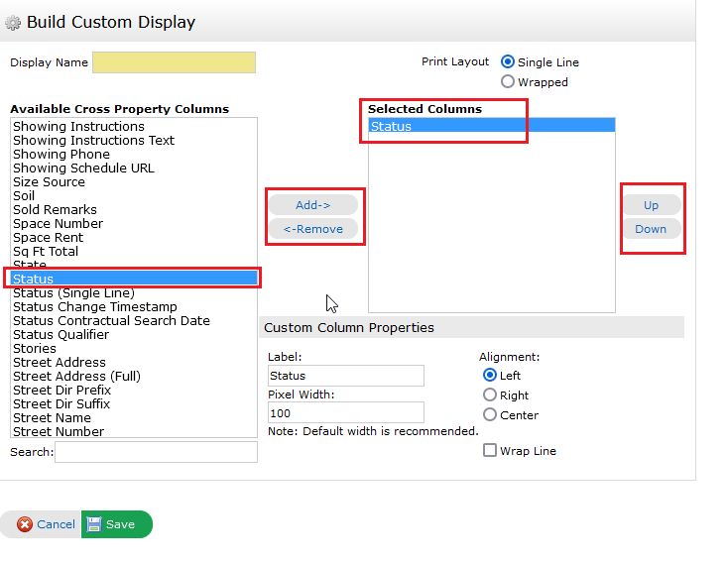Select the Street Name column
The height and width of the screenshot is (564, 728).
coord(134,418)
